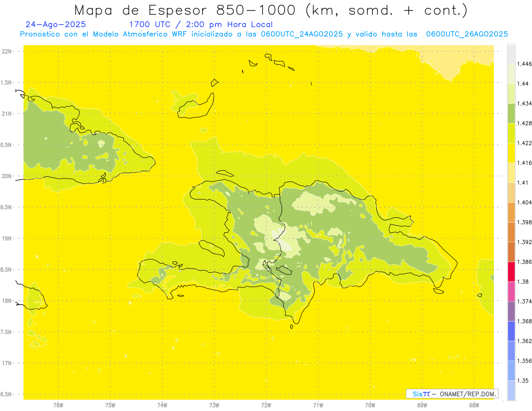The width and height of the screenshot is (532, 411).
Task: Pick the lime swatch between 1.422 and 1.428
Action: point(511,133)
